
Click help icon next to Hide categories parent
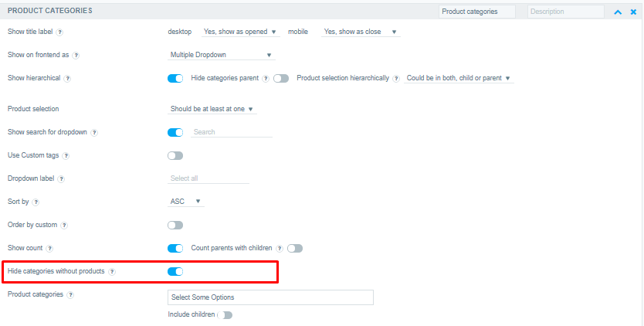266,79
